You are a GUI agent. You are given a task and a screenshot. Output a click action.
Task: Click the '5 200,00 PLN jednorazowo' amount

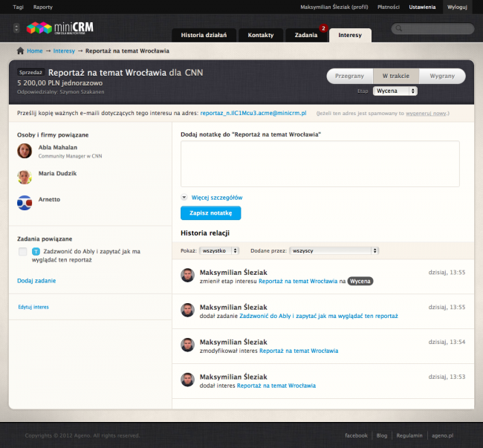click(59, 83)
